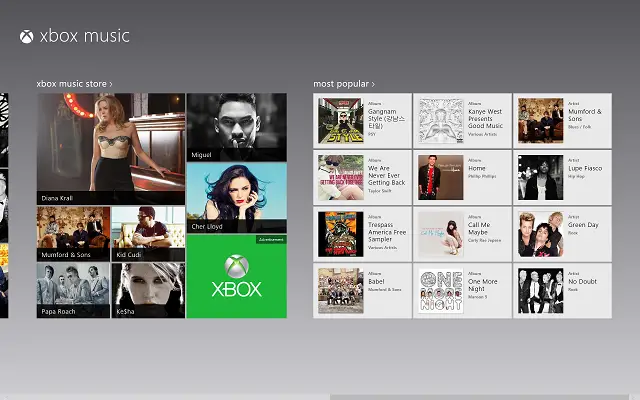Image resolution: width=640 pixels, height=400 pixels.
Task: Click the One More Night cover art
Action: [x=441, y=291]
